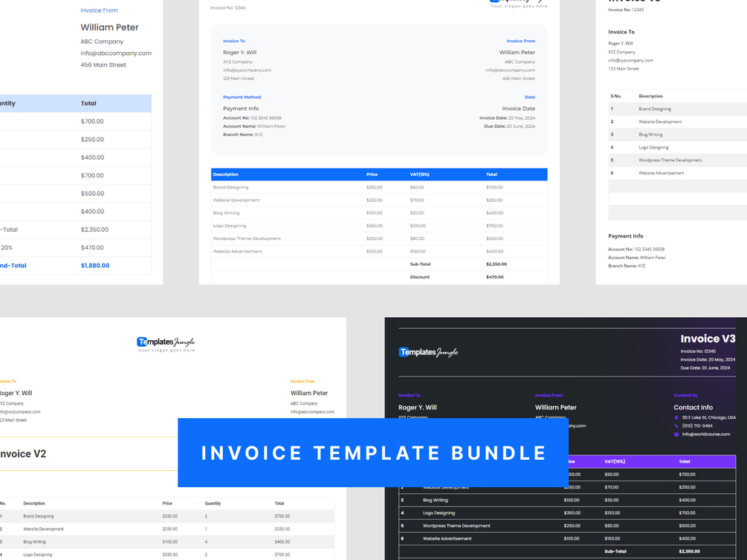Click 'Sub-Total' label in dark invoice

point(615,551)
